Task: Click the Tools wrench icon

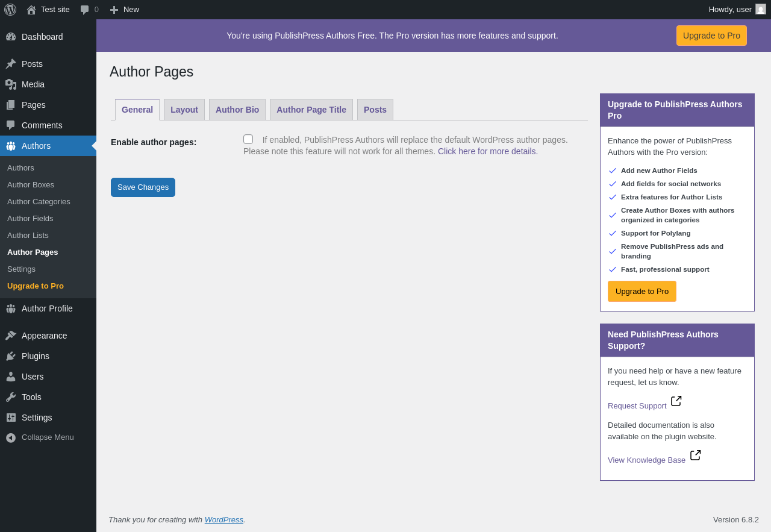Action: [x=11, y=397]
